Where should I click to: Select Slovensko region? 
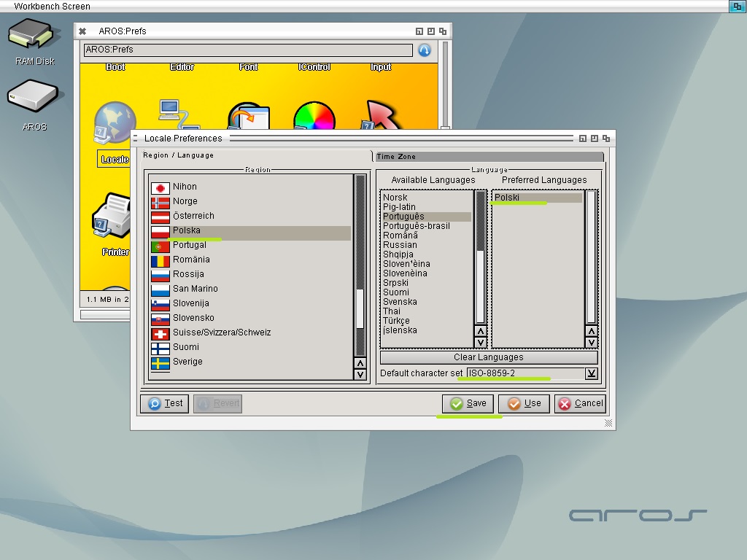coord(251,318)
